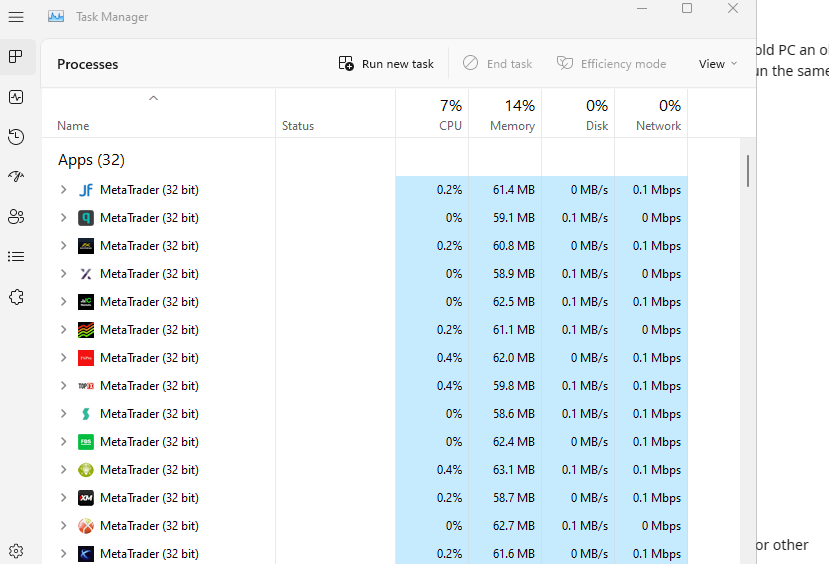Click the striped wave icon of MetaTrader using 61.1 MB
The image size is (829, 564).
(86, 330)
